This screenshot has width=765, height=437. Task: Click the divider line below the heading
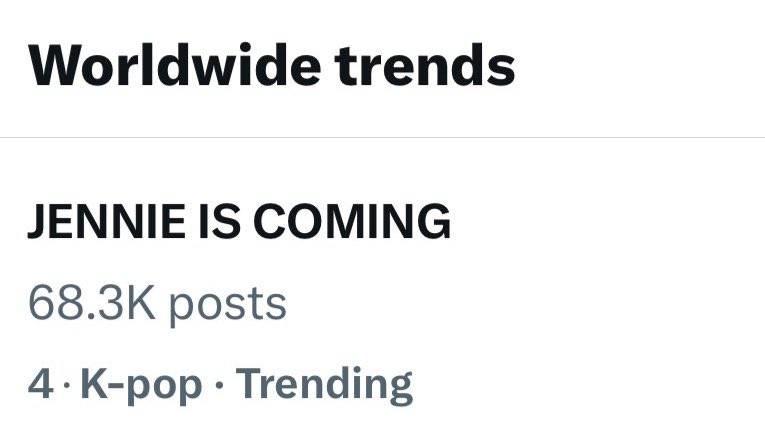point(382,138)
